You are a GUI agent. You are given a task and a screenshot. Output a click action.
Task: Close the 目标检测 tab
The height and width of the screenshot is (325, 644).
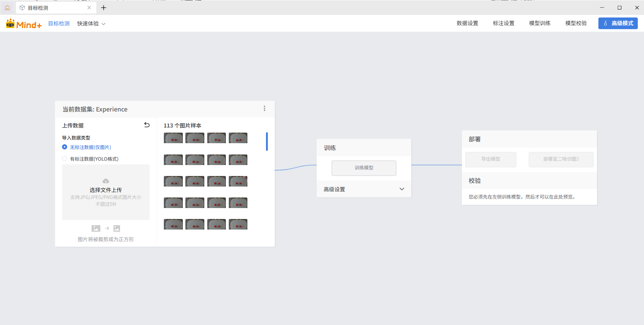89,8
